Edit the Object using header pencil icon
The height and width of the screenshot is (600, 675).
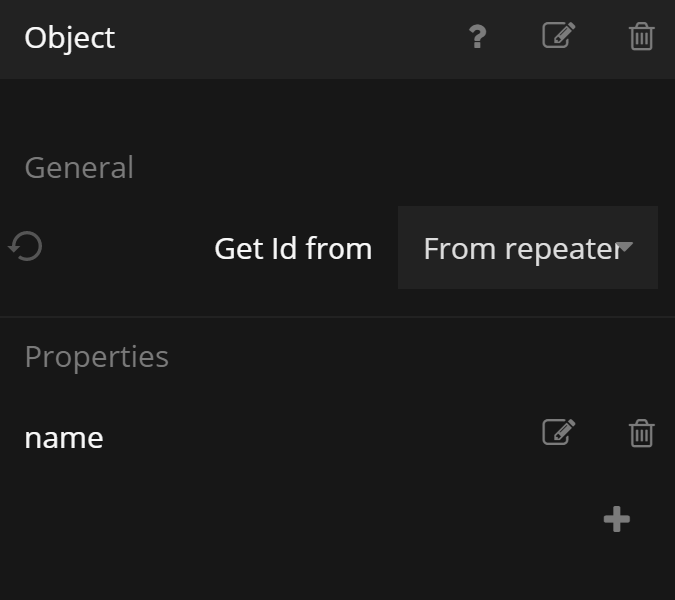558,36
